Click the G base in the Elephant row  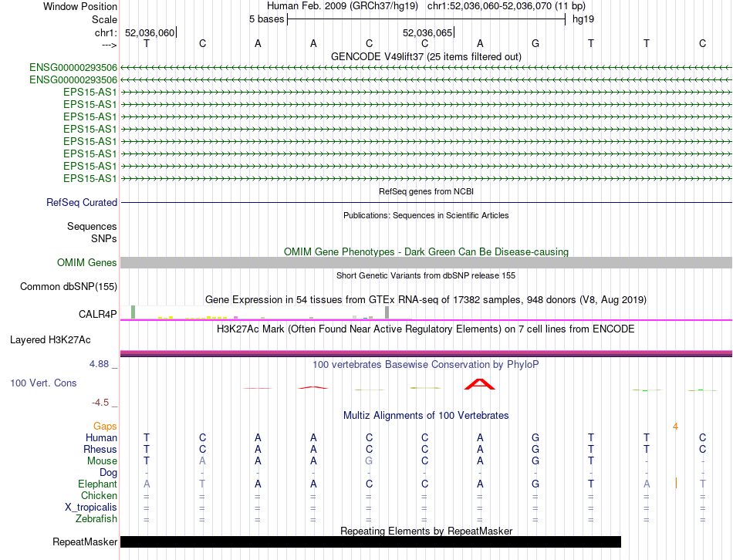coord(535,484)
